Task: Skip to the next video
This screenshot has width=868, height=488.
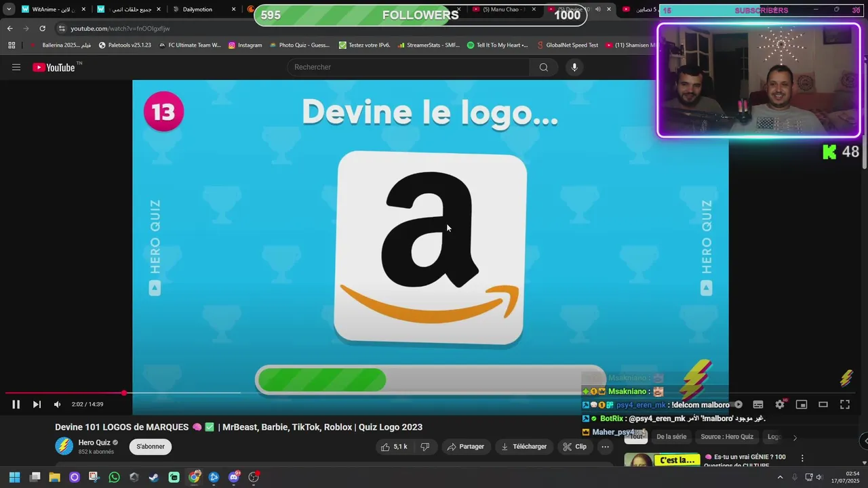Action: pos(37,405)
